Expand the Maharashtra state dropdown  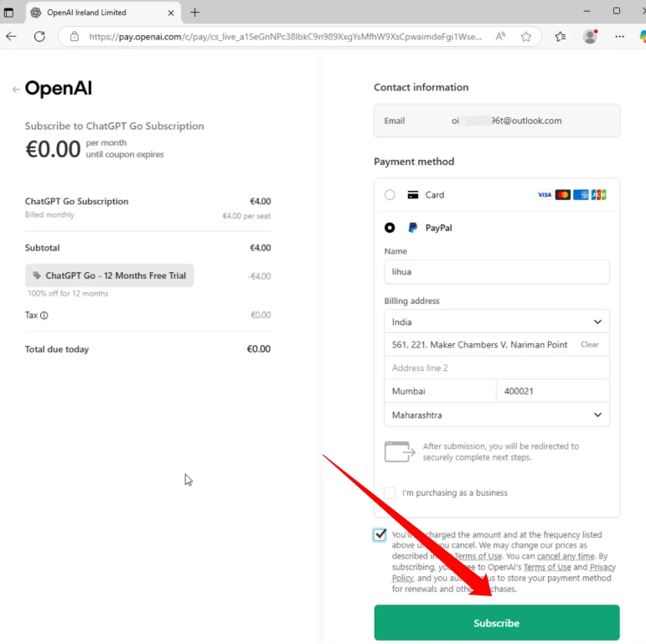click(496, 415)
